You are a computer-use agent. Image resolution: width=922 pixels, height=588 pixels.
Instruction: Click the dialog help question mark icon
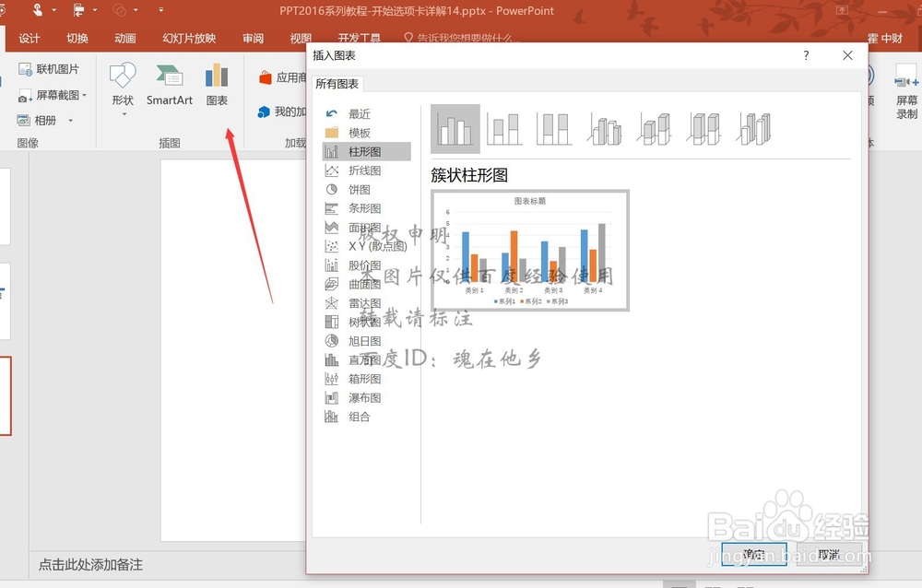pos(806,55)
